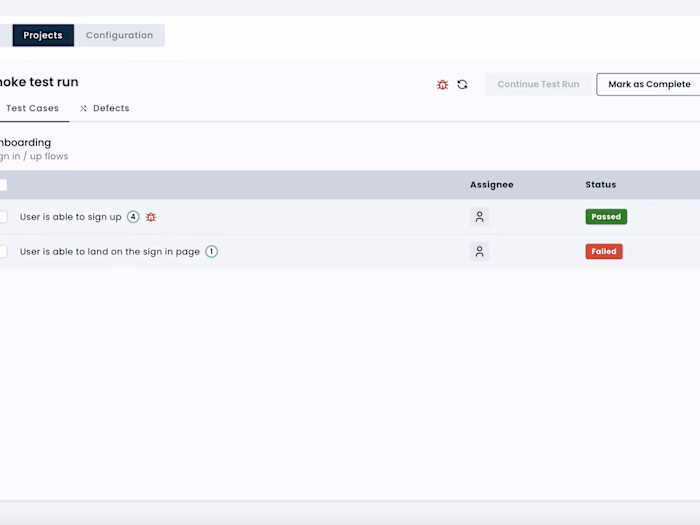Click the Mark as Complete button

point(649,84)
